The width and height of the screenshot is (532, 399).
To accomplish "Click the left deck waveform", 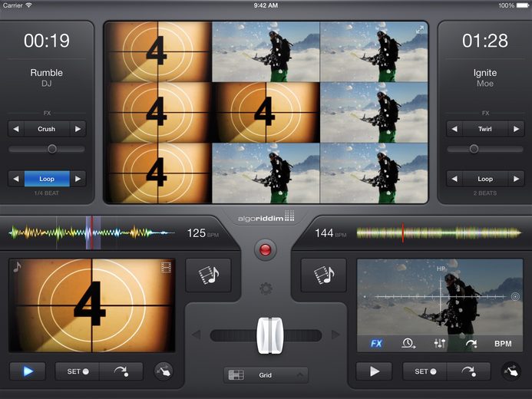I will [91, 233].
